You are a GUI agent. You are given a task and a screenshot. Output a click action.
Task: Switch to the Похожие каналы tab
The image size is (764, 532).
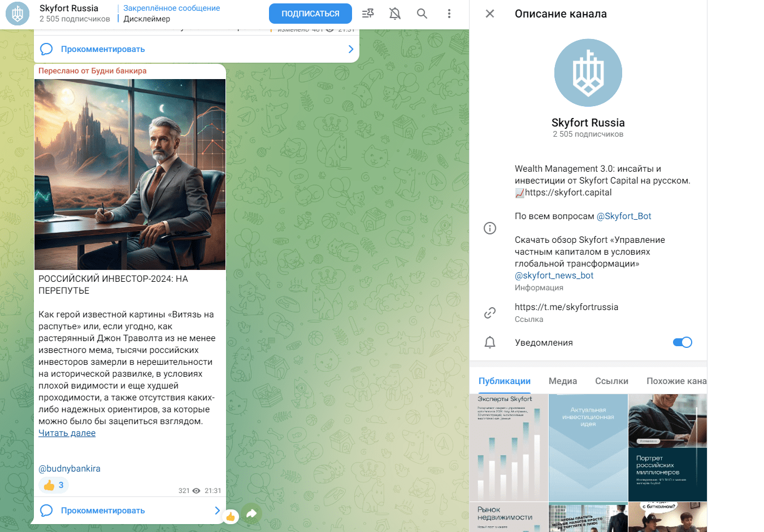676,381
